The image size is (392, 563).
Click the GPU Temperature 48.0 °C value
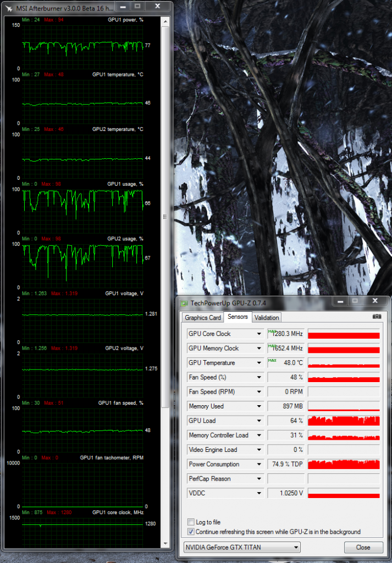[286, 363]
